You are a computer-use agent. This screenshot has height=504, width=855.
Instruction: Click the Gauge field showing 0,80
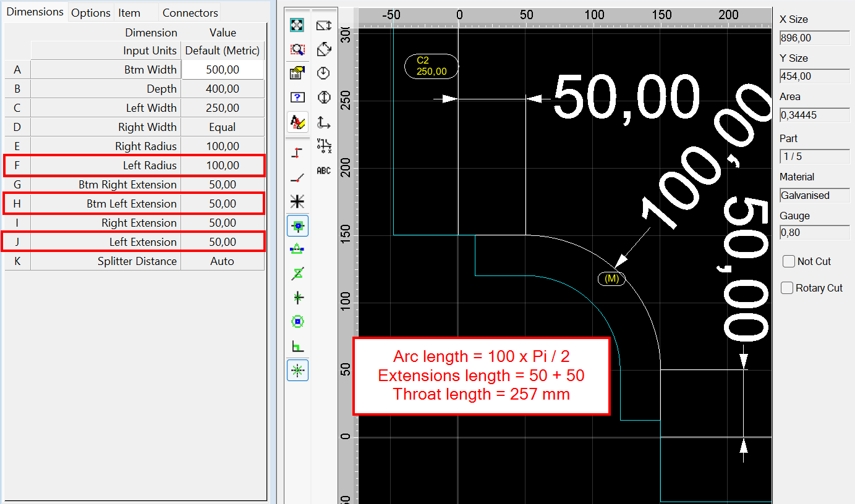[x=815, y=233]
